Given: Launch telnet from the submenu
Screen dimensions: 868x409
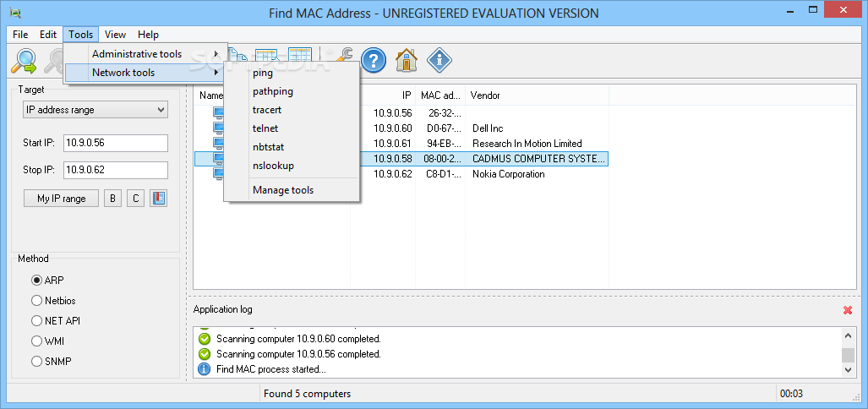Looking at the screenshot, I should point(292,128).
